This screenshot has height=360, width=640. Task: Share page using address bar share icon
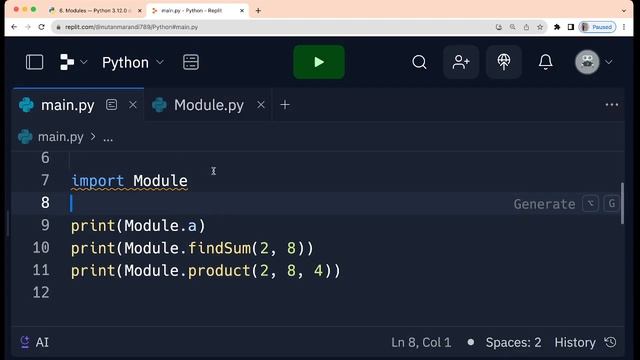[x=526, y=27]
